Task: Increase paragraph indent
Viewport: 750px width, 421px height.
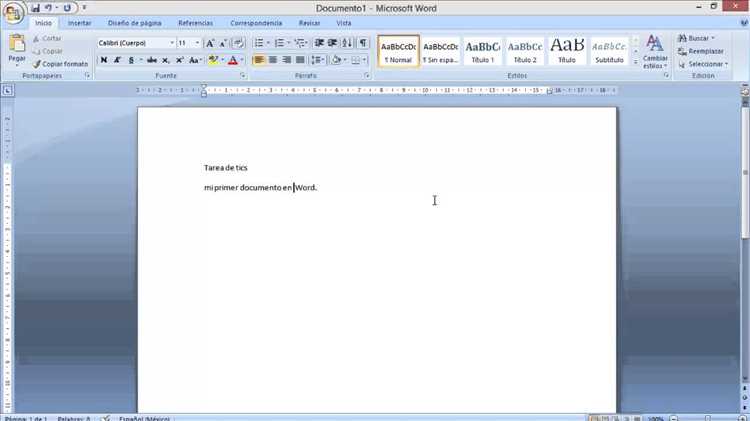Action: click(332, 43)
